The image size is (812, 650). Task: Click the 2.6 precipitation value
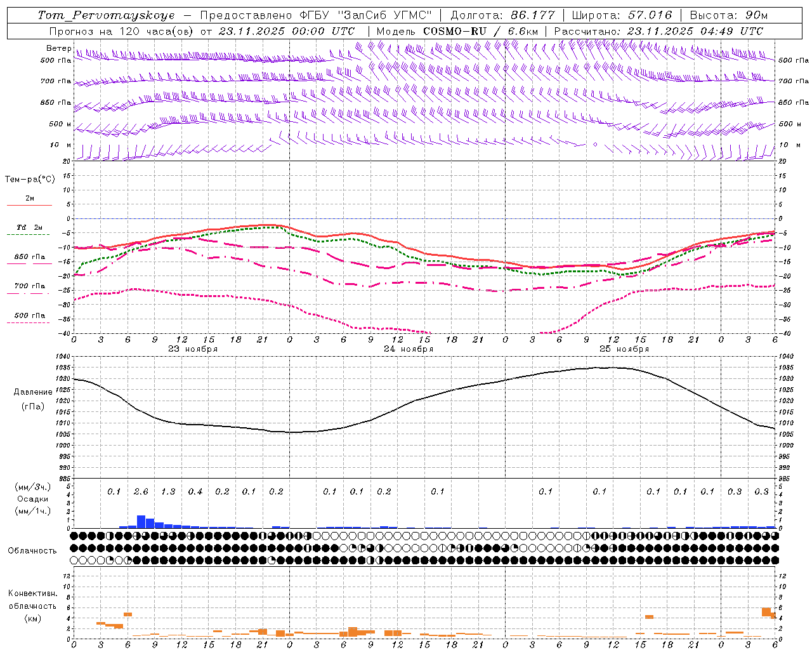tap(141, 492)
